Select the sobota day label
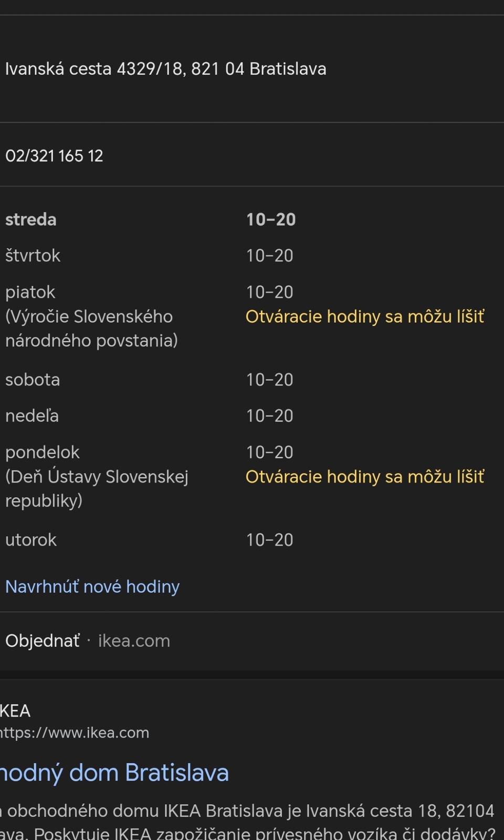 33,380
